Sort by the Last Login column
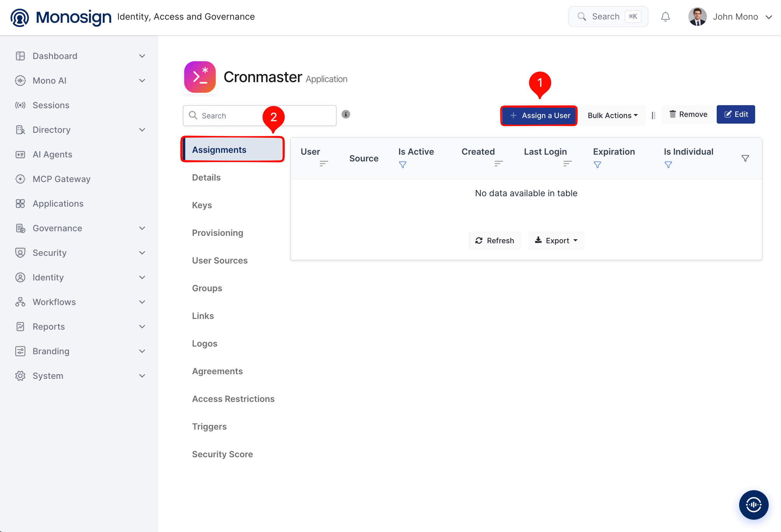Viewport: 781px width, 532px height. [567, 164]
